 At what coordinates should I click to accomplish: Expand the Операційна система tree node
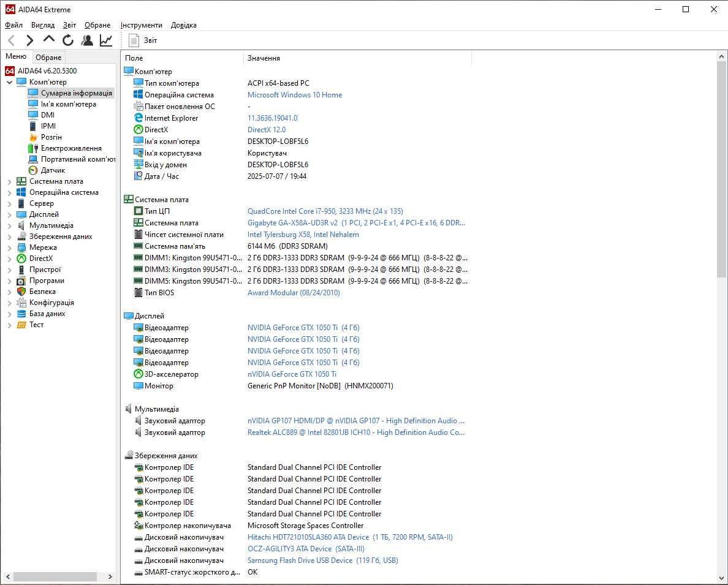(x=9, y=193)
